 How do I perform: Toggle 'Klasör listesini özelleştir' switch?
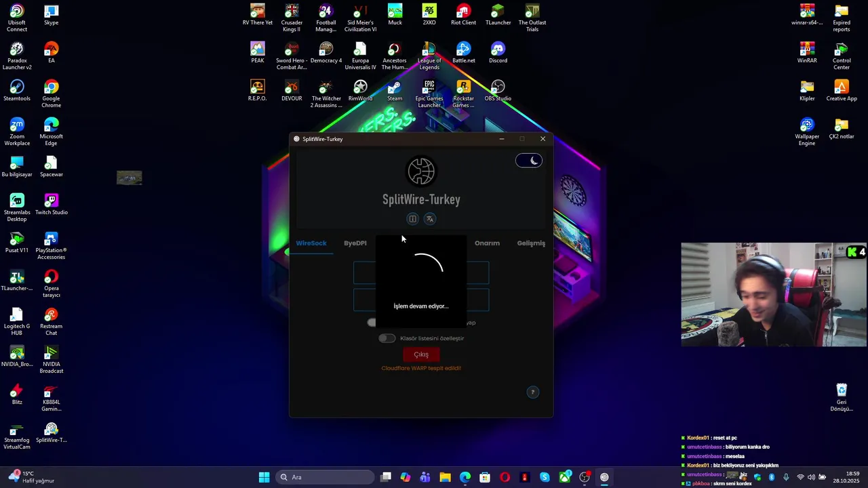click(387, 338)
